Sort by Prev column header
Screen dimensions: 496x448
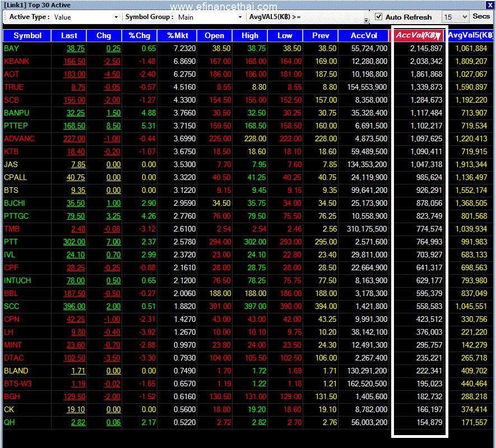[321, 35]
